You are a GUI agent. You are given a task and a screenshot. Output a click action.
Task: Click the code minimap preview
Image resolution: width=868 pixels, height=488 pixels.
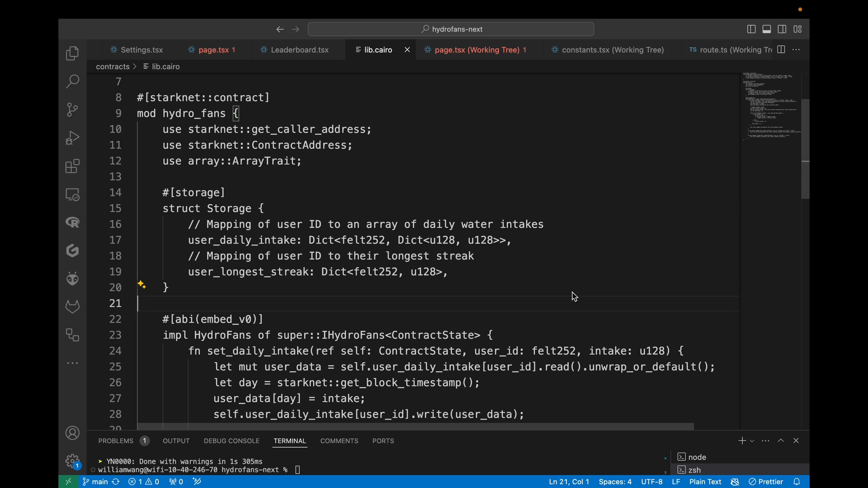pos(771,106)
